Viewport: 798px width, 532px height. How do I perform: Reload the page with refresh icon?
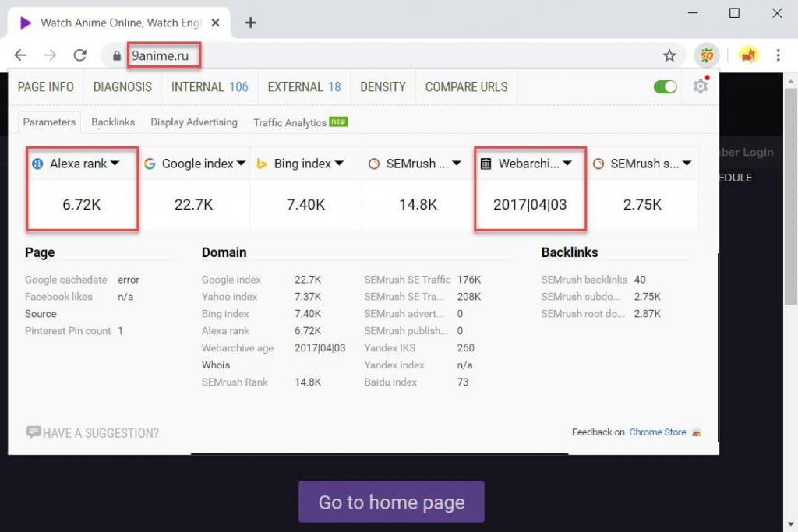tap(80, 55)
